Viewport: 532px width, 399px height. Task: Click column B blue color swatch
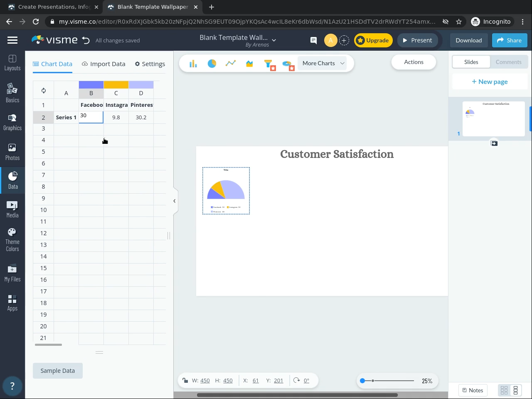click(91, 85)
